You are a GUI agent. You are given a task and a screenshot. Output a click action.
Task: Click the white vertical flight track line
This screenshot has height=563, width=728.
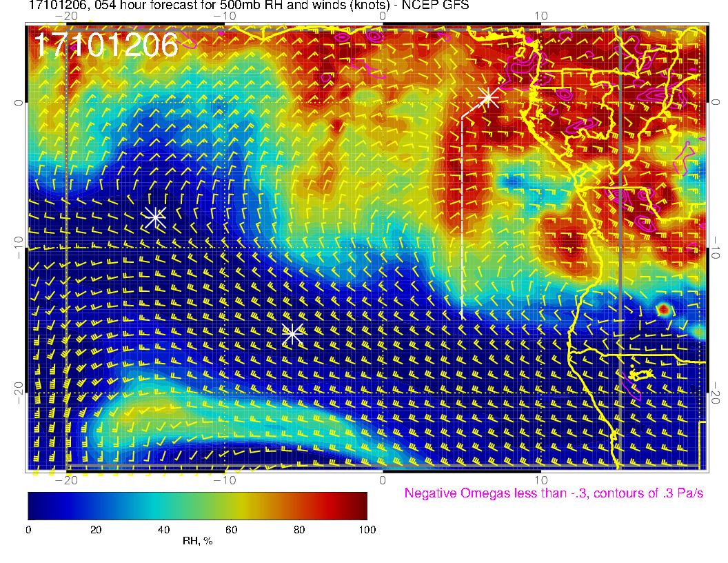click(462, 217)
